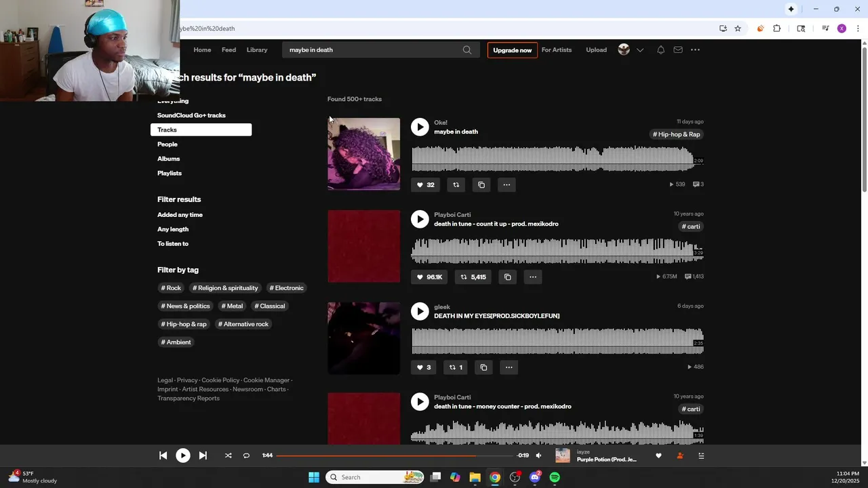This screenshot has width=868, height=488.
Task: Repost the 'maybe in death' track
Action: 456,184
